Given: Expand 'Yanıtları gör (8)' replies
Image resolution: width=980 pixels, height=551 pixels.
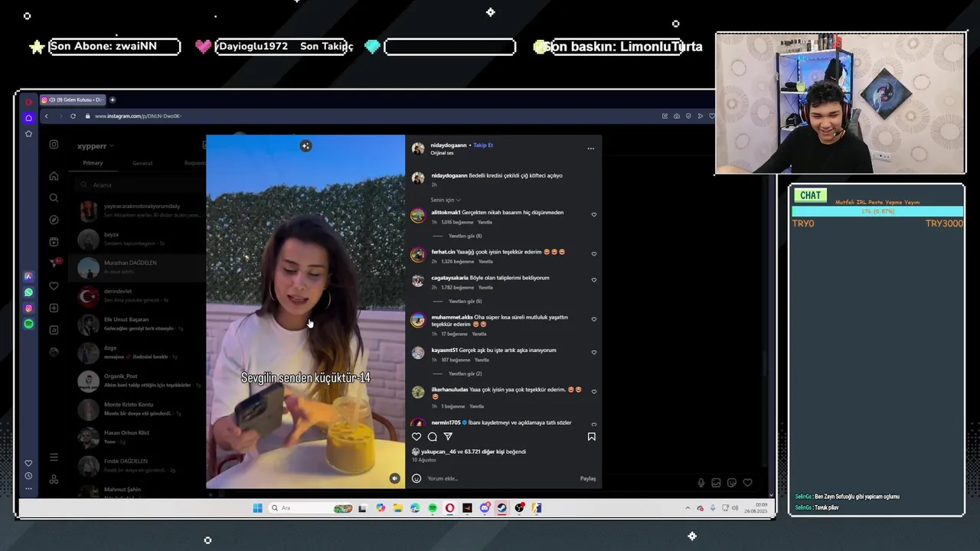Looking at the screenshot, I should (465, 236).
